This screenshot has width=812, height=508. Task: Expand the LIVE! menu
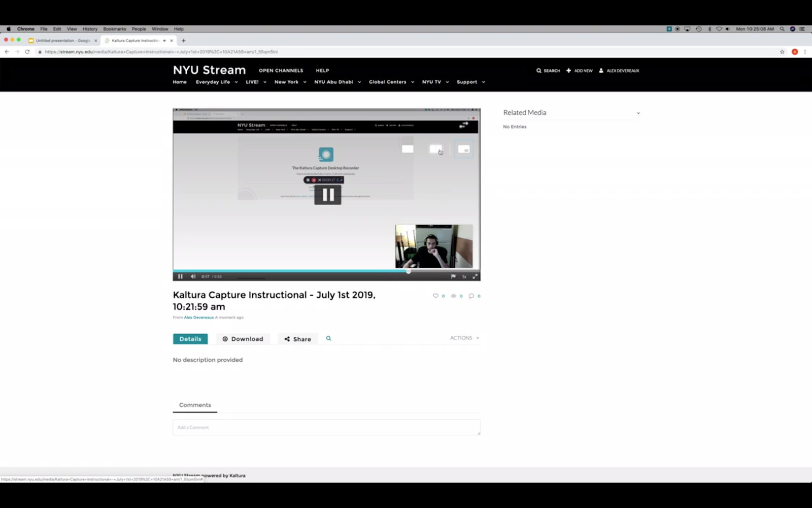click(256, 82)
